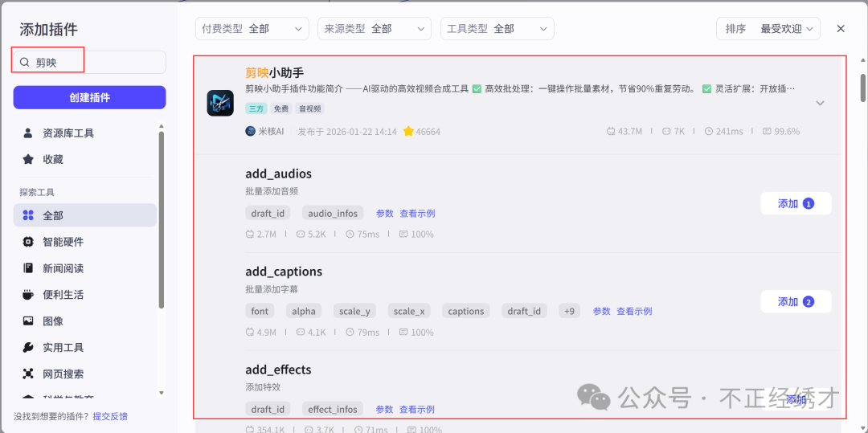Open 查看示例 link for add_audios

[417, 214]
